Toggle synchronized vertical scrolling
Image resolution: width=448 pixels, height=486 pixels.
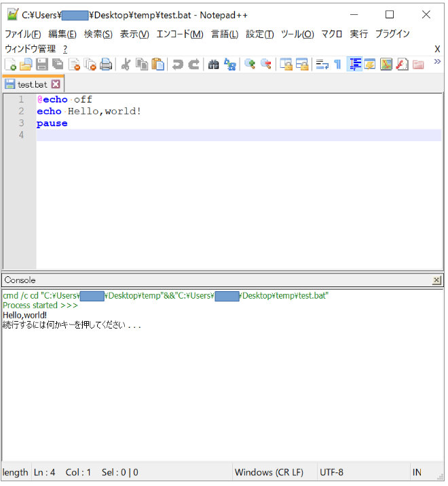[286, 64]
